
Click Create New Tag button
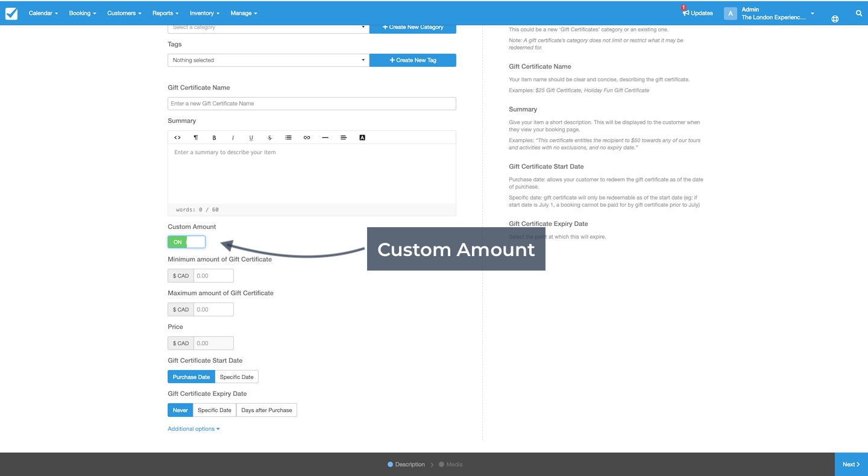point(413,60)
